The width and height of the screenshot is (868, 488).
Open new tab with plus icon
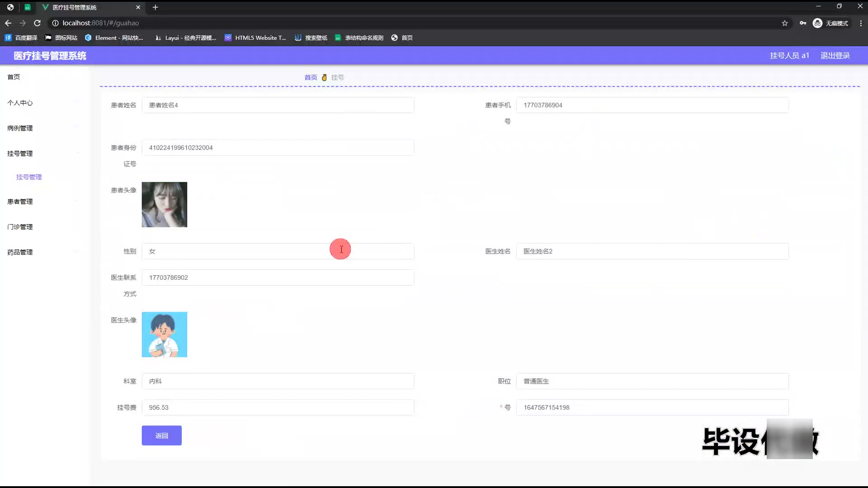coord(155,7)
